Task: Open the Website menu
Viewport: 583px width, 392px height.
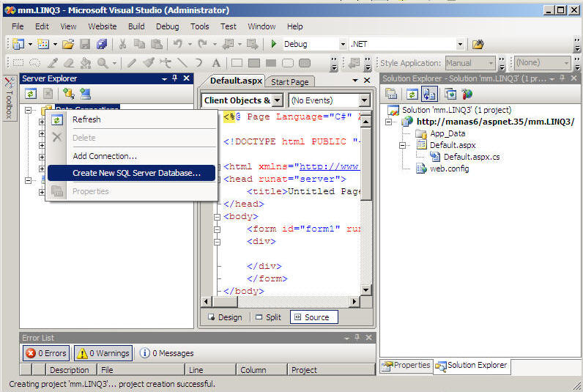Action: [103, 26]
